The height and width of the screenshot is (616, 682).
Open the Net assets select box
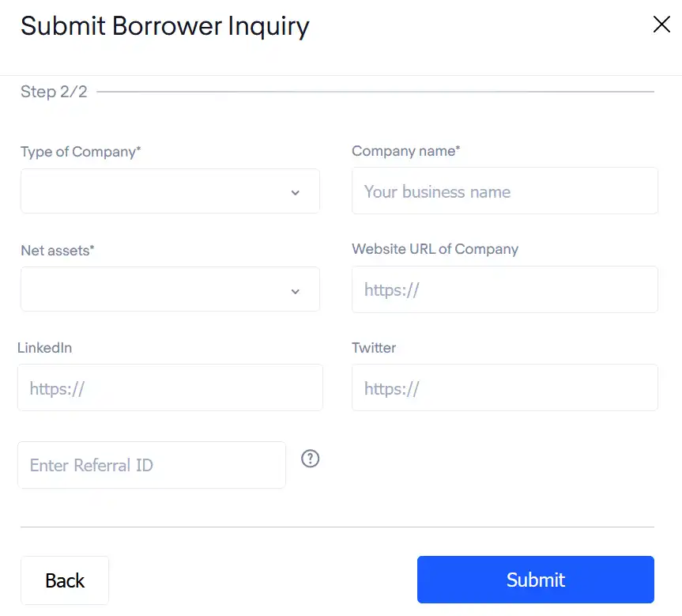[x=170, y=289]
